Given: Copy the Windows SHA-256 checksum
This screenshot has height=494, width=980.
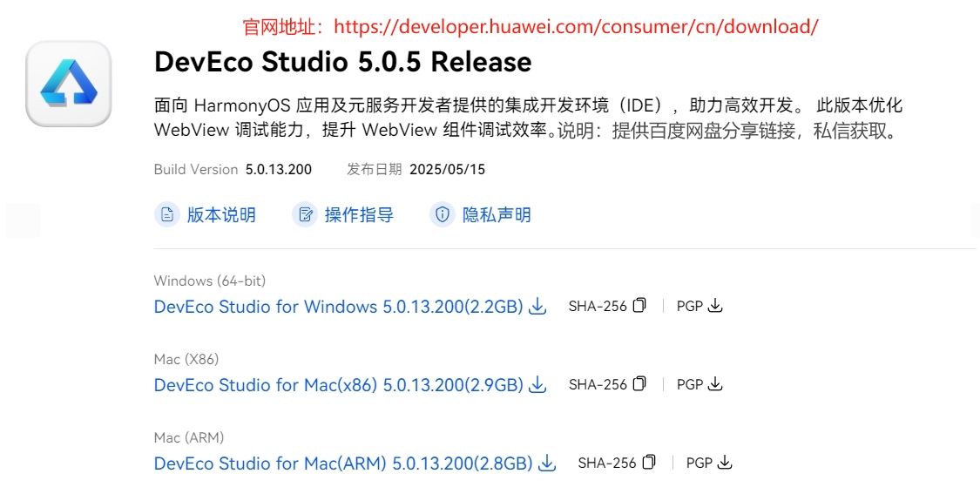Looking at the screenshot, I should 639,305.
